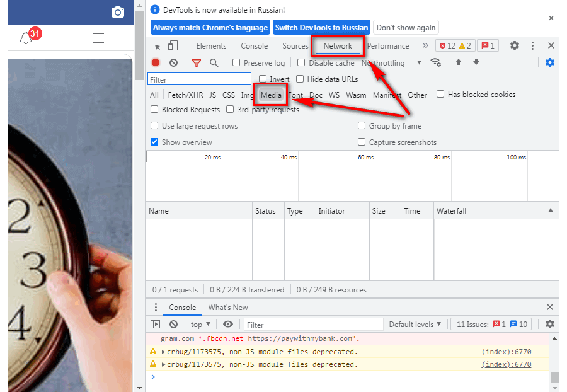Click the import HAR file upload arrow
Viewport: 567px width, 392px height.
point(459,62)
